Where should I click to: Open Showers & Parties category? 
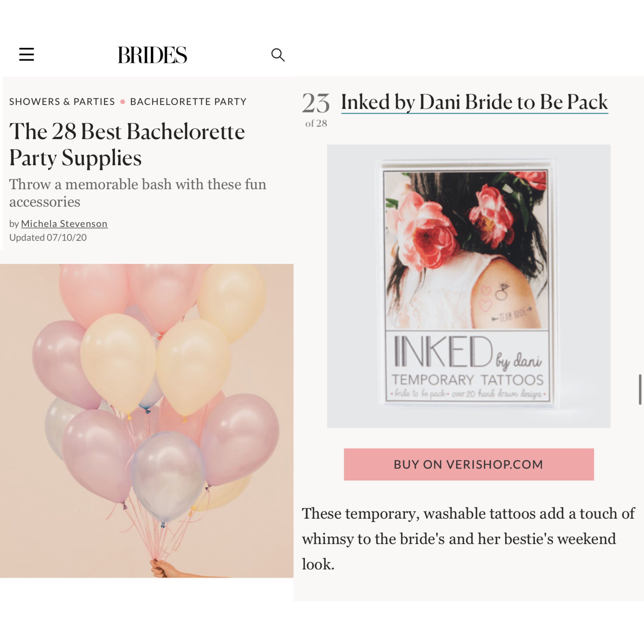tap(62, 101)
